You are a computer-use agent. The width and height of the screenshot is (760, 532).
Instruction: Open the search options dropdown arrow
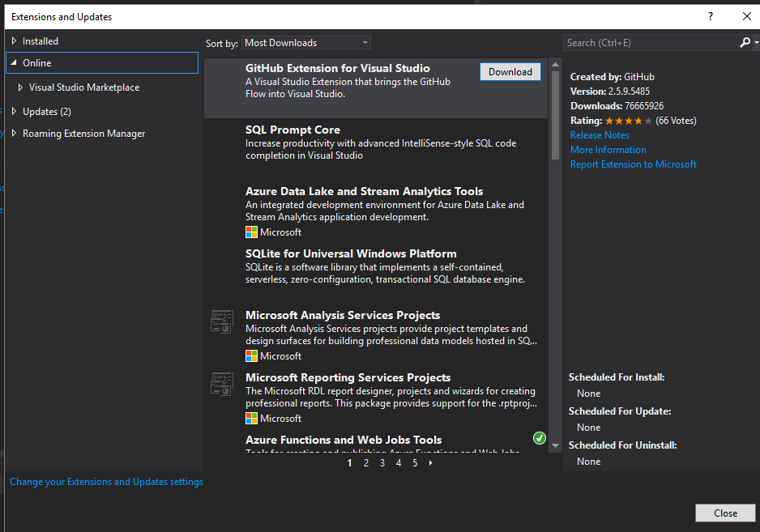click(756, 43)
